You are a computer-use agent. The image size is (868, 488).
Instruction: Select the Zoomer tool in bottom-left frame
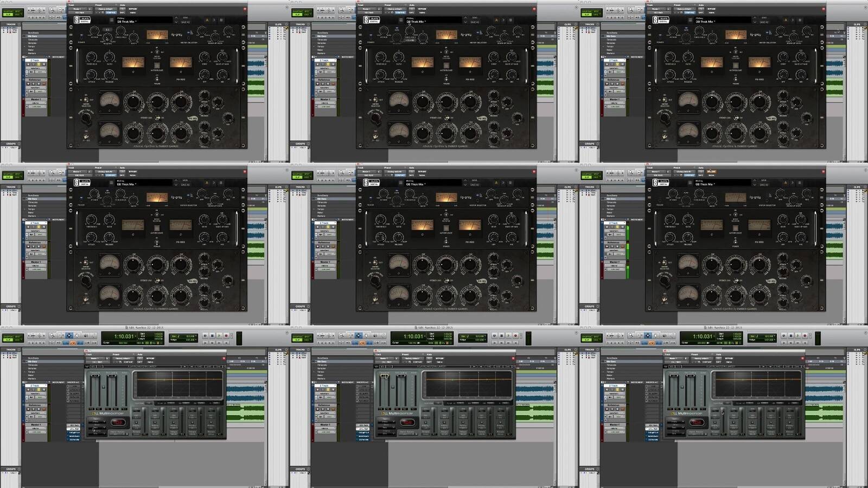pos(53,335)
